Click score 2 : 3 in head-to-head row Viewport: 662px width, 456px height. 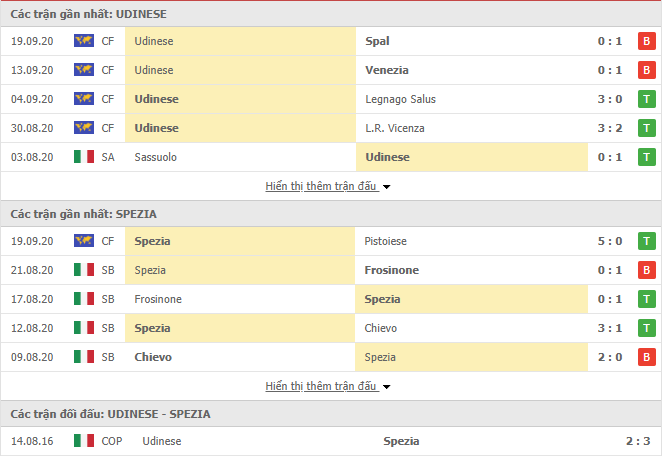pyautogui.click(x=638, y=441)
